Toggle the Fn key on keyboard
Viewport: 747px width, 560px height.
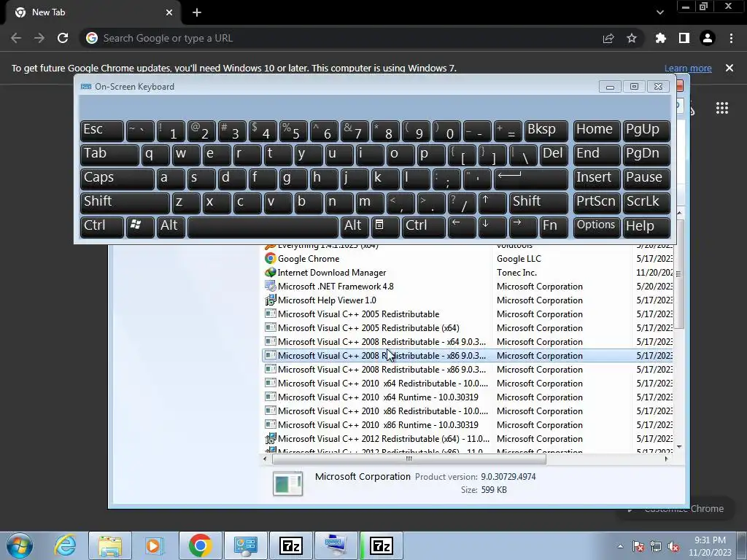(x=554, y=227)
